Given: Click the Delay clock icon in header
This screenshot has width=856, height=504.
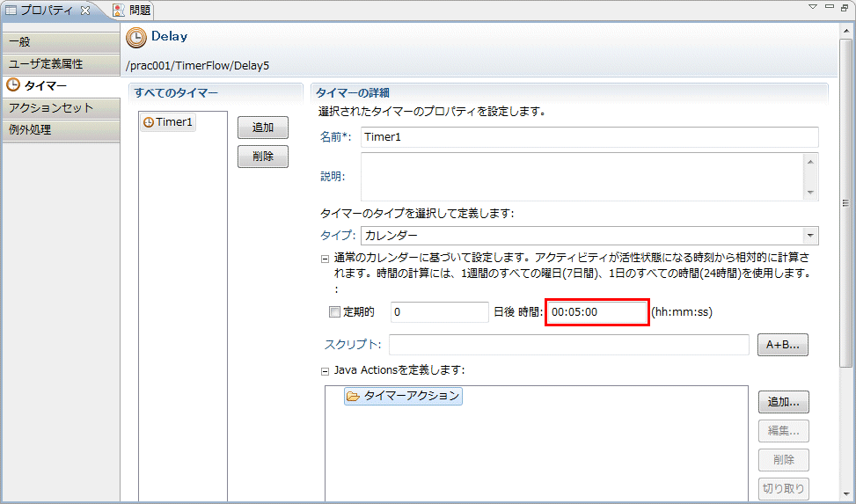Looking at the screenshot, I should (x=136, y=37).
